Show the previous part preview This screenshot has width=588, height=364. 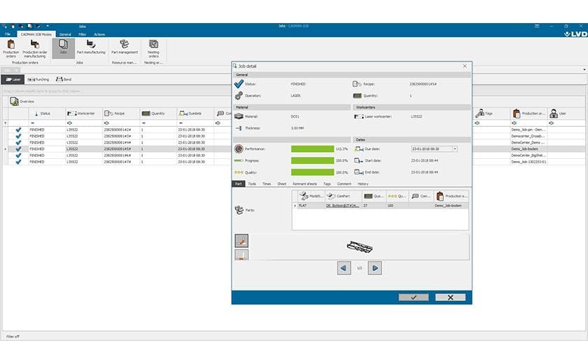pyautogui.click(x=344, y=267)
